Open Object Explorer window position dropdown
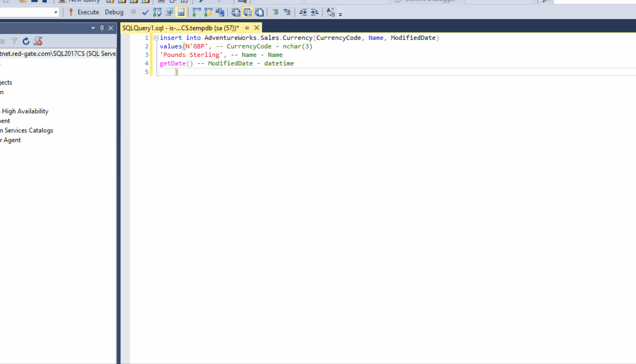Screen dimensions: 636x364 point(93,28)
